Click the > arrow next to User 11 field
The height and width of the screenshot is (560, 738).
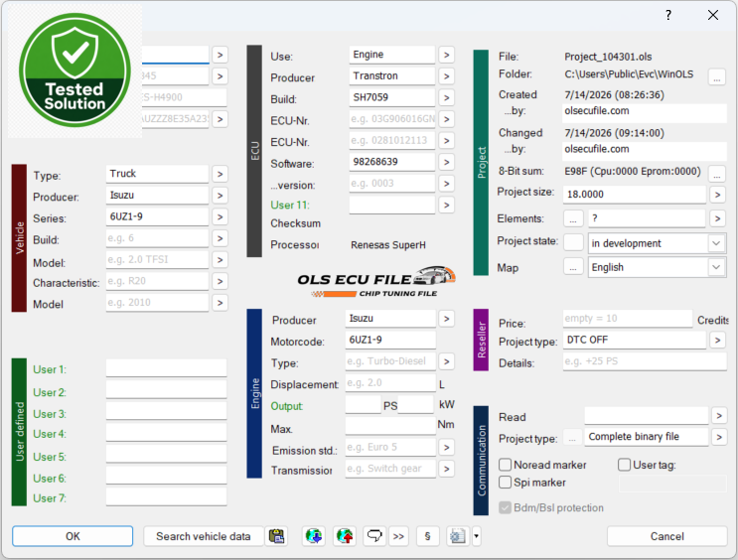(x=446, y=206)
